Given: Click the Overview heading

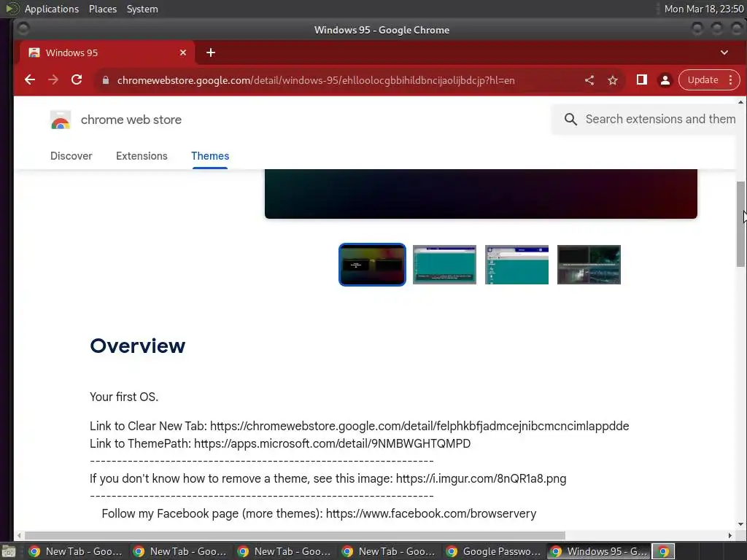Looking at the screenshot, I should [x=138, y=346].
